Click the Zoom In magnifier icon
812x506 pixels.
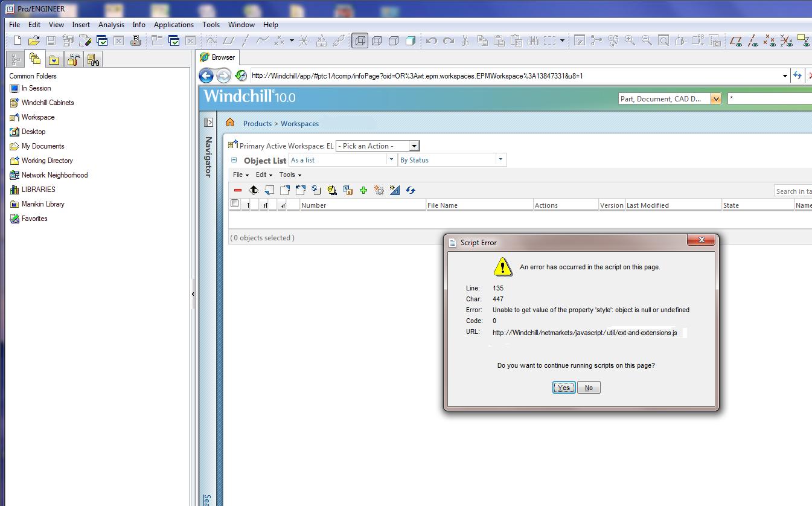(x=630, y=40)
